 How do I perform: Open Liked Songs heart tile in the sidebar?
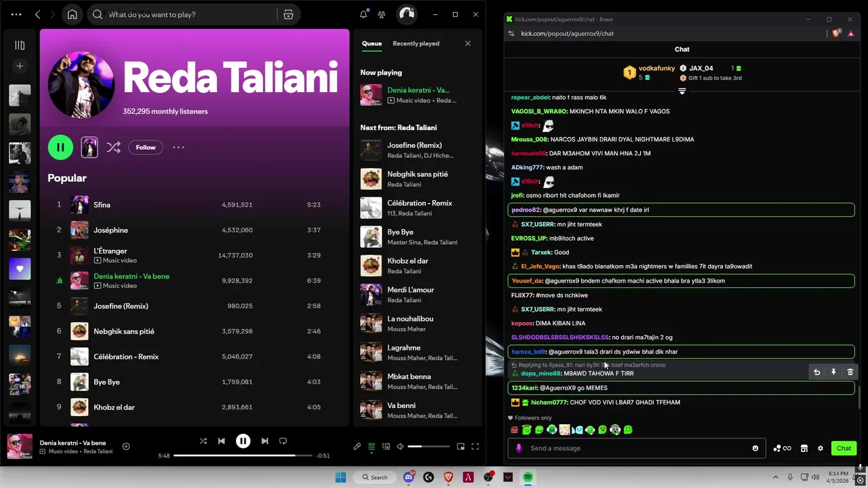(20, 269)
